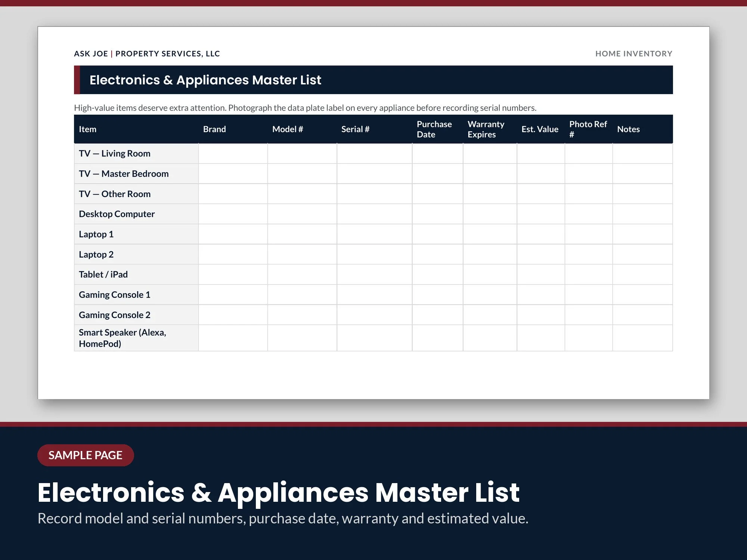Click the Serial # cell for Desktop Computer
Image resolution: width=747 pixels, height=560 pixels.
coord(375,214)
